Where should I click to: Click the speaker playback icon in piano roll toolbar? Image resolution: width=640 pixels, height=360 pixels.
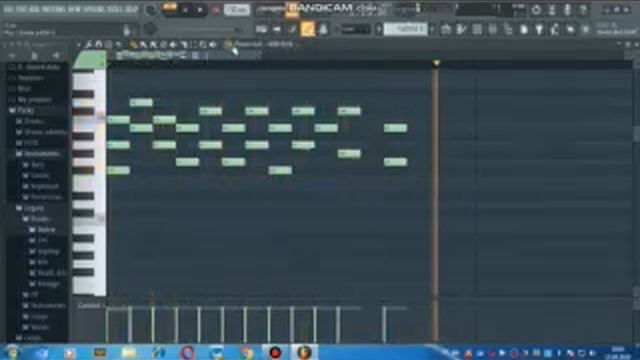[x=213, y=44]
